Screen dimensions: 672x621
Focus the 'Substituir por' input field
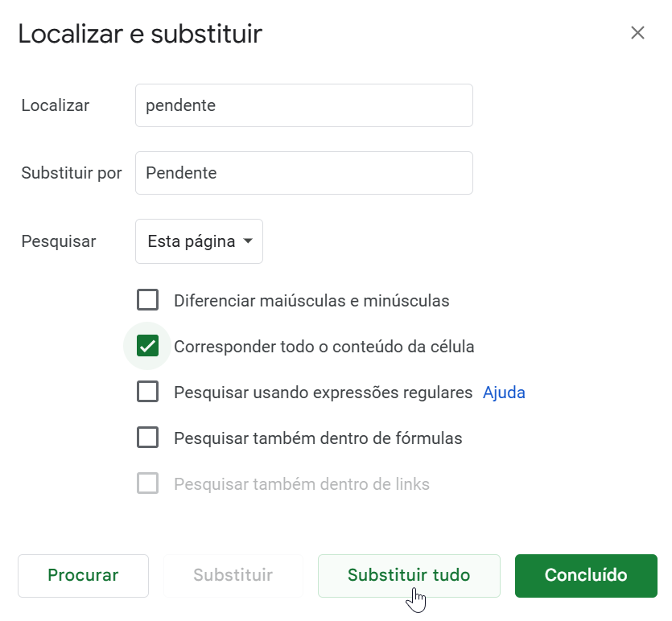[x=303, y=172]
